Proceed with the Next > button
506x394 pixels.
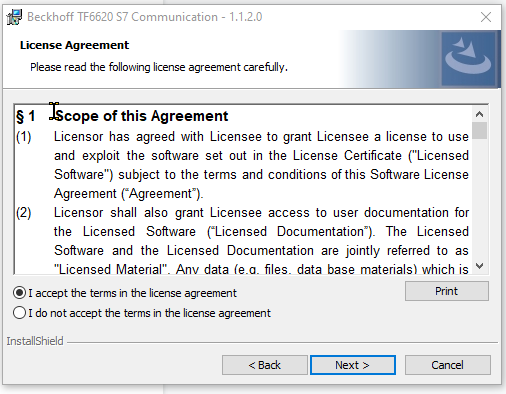pyautogui.click(x=353, y=365)
